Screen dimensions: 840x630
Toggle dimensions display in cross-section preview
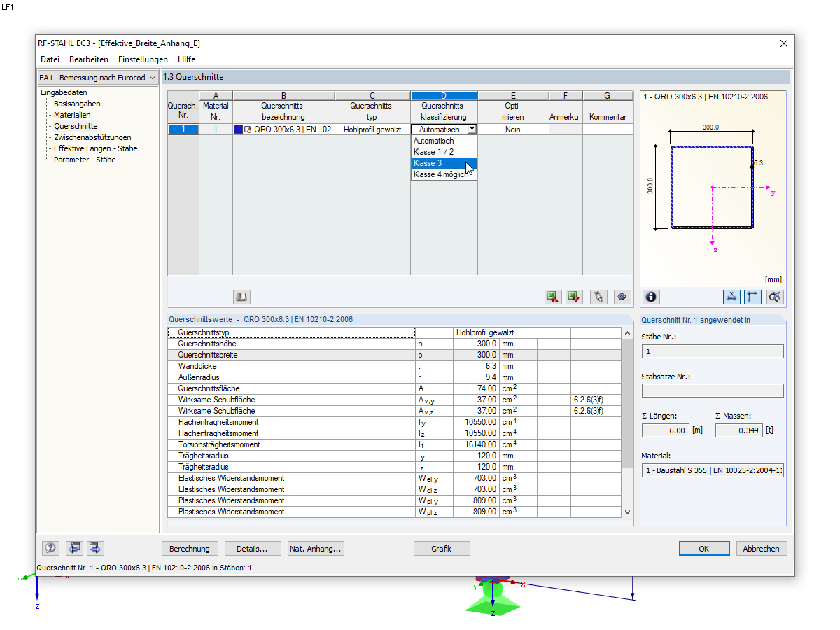coord(731,297)
